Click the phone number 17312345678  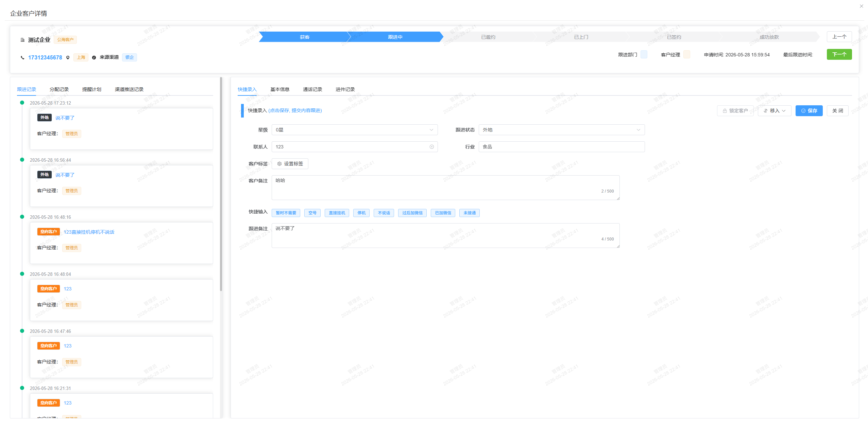pos(45,57)
